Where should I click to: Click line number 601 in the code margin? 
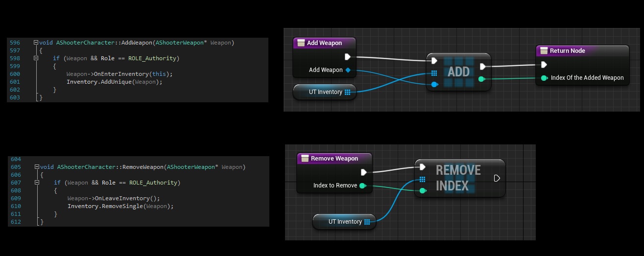tap(15, 82)
